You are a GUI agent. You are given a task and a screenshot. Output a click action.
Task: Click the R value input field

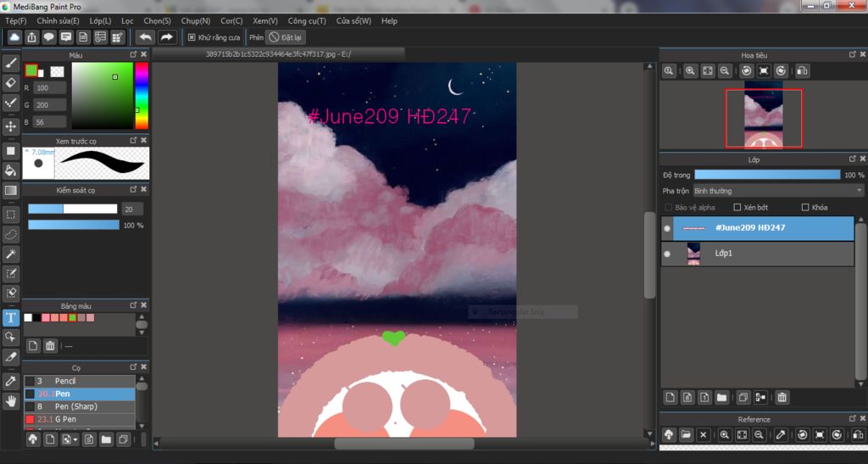pyautogui.click(x=50, y=87)
